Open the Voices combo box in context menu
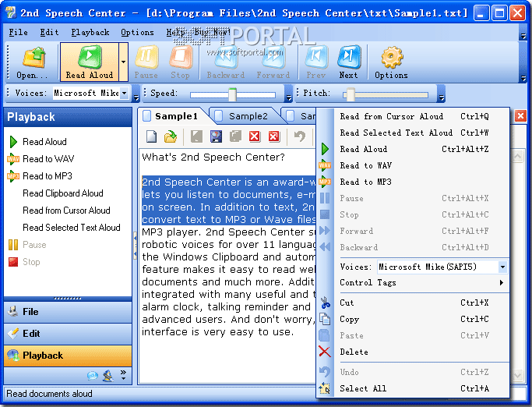The image size is (532, 407). (502, 267)
